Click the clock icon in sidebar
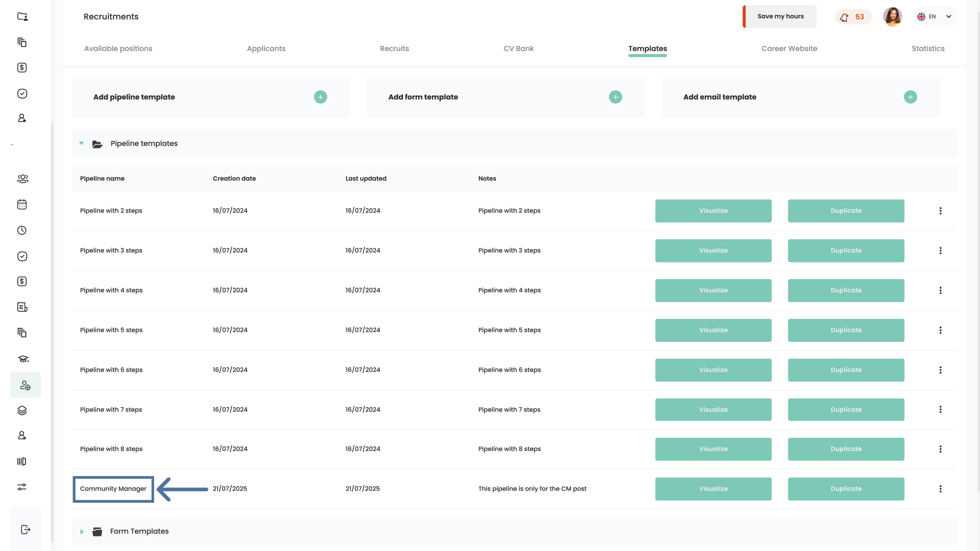The height and width of the screenshot is (551, 980). click(x=22, y=230)
